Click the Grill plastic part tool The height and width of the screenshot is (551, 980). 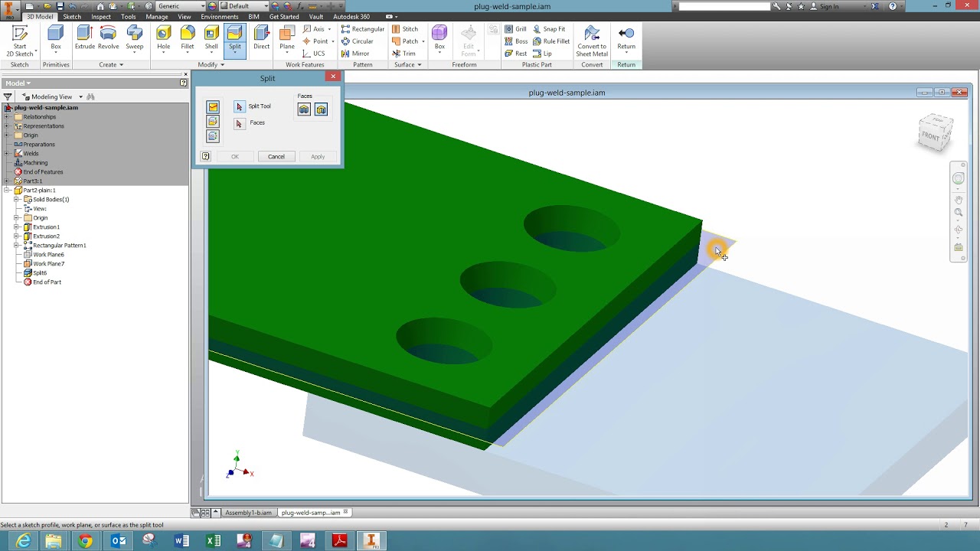[x=516, y=29]
